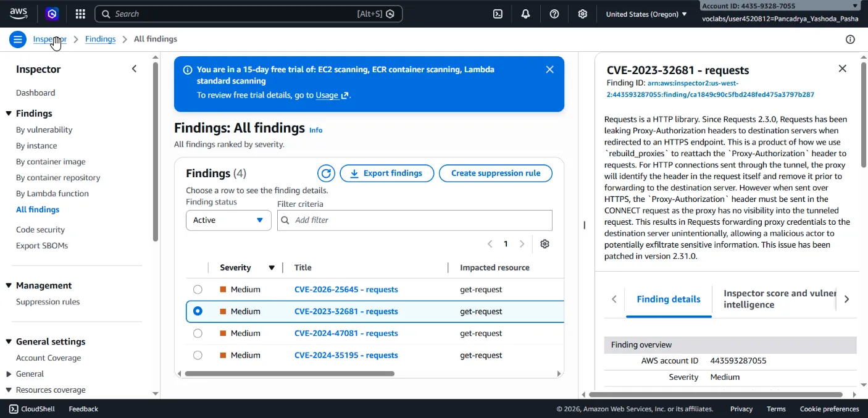
Task: Open Cookie preferences in footer
Action: (829, 409)
